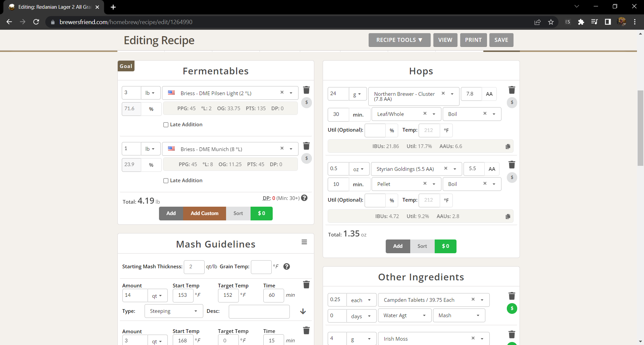Change Leaf/Whole hop type dropdown

406,114
